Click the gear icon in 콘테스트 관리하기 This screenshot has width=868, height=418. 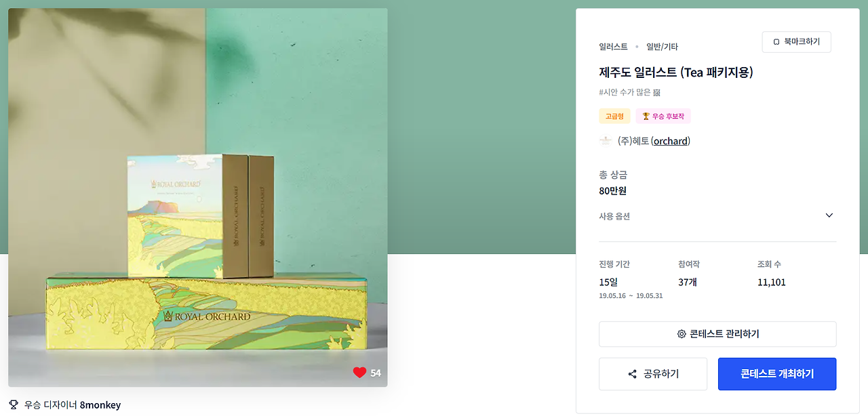pyautogui.click(x=682, y=334)
